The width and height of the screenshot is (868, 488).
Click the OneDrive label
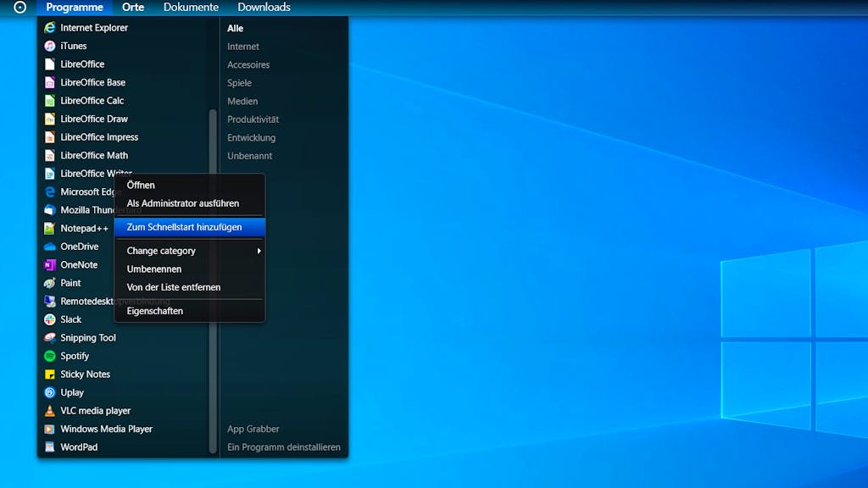(x=80, y=247)
